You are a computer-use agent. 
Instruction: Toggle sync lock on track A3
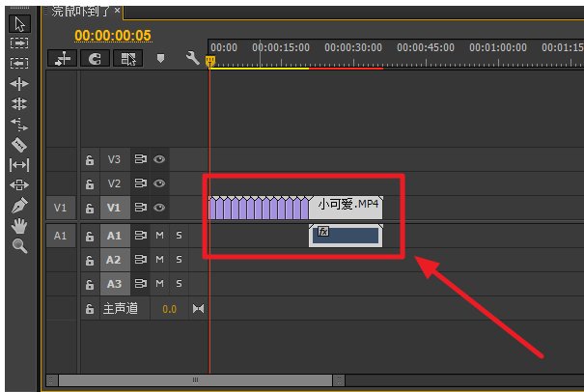[140, 283]
